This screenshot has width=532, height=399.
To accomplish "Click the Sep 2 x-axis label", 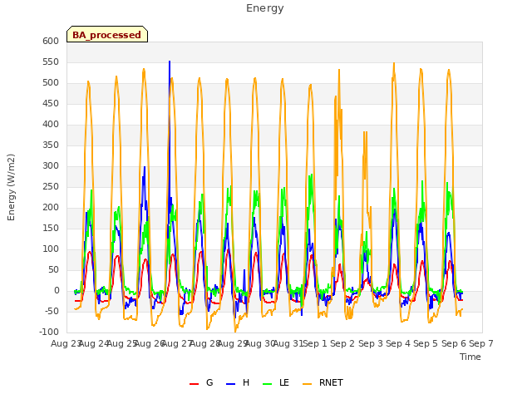I will click(342, 343).
